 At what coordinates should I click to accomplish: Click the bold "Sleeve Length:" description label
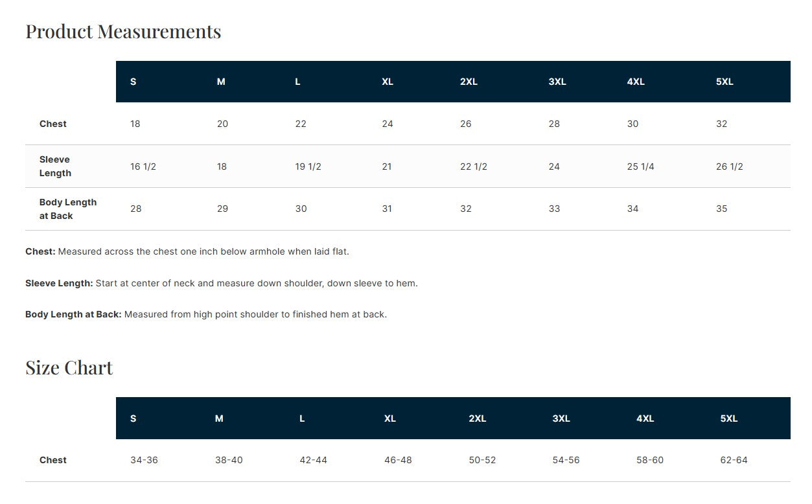pos(59,283)
